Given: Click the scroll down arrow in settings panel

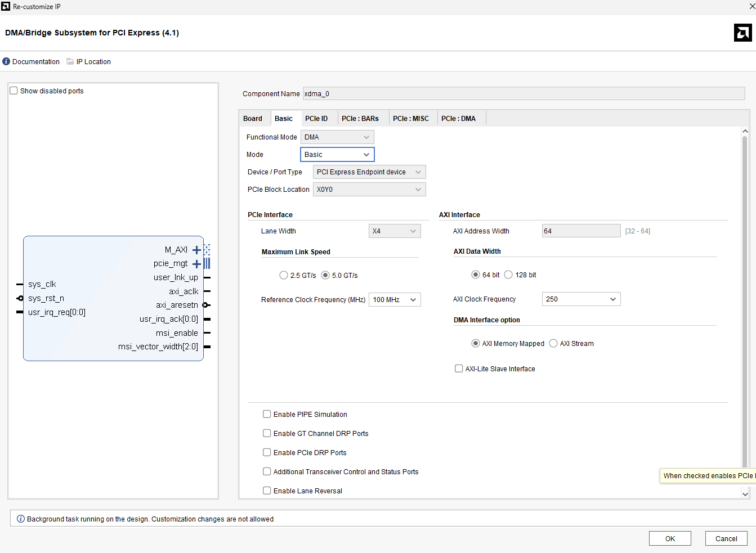Looking at the screenshot, I should (745, 494).
